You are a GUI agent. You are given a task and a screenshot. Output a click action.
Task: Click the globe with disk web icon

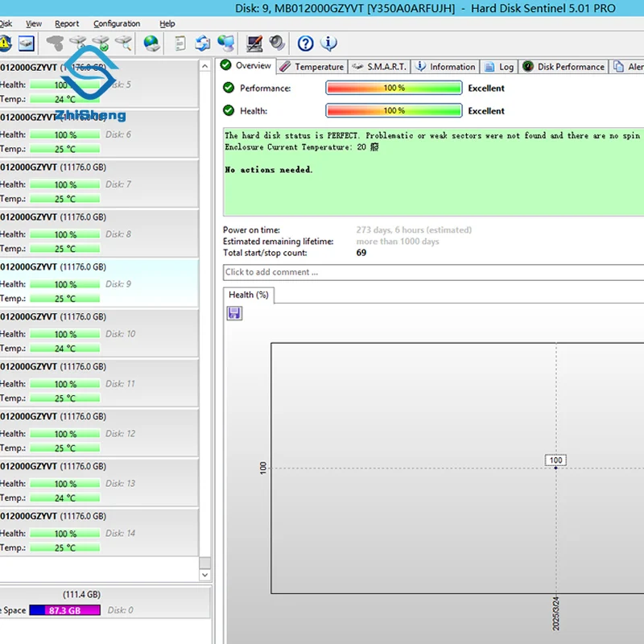tap(151, 43)
